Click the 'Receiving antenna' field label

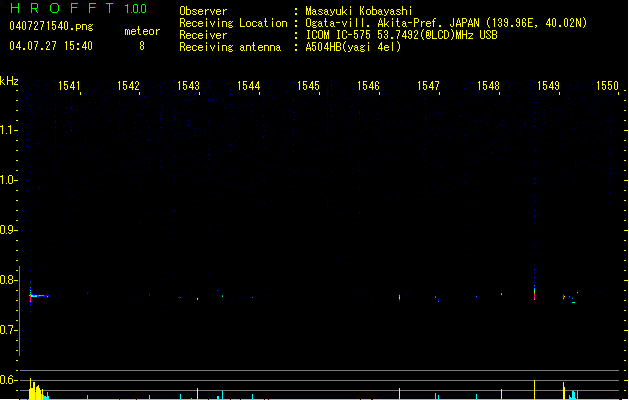(x=230, y=47)
